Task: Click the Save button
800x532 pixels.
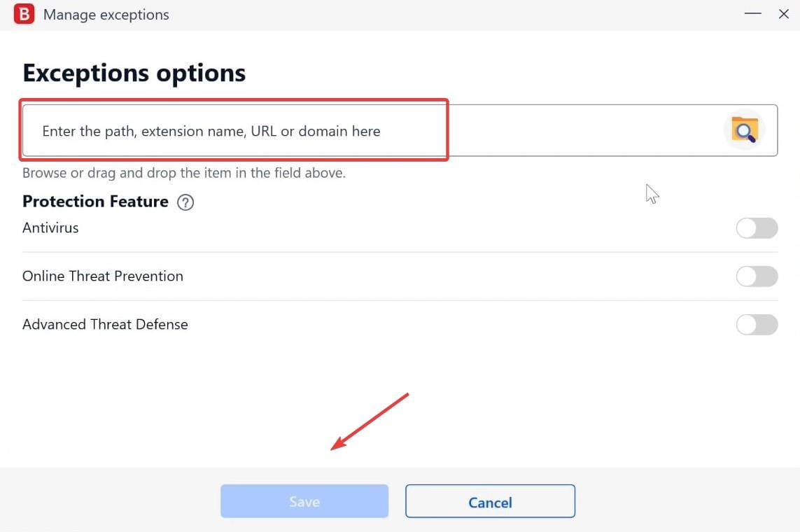Action: [x=304, y=501]
